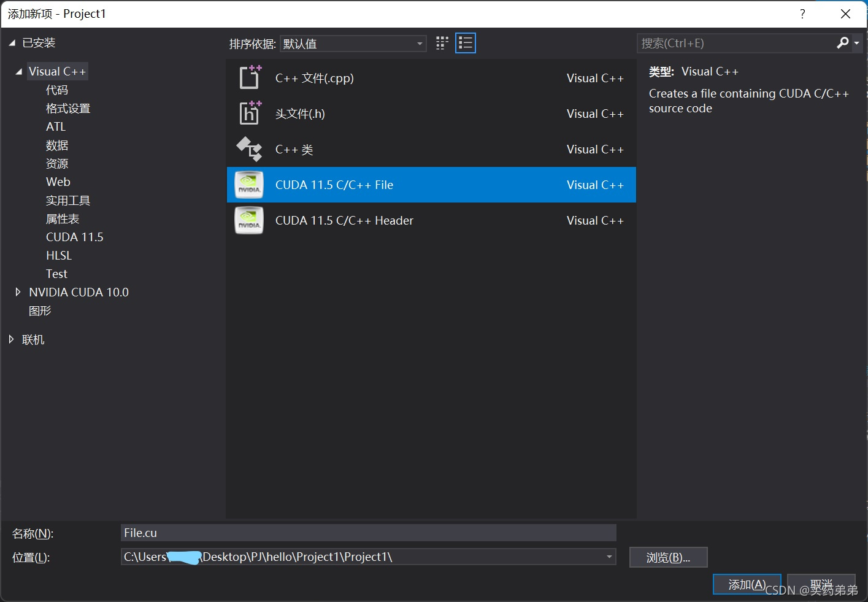Choose the C++ 类 template name

click(294, 150)
